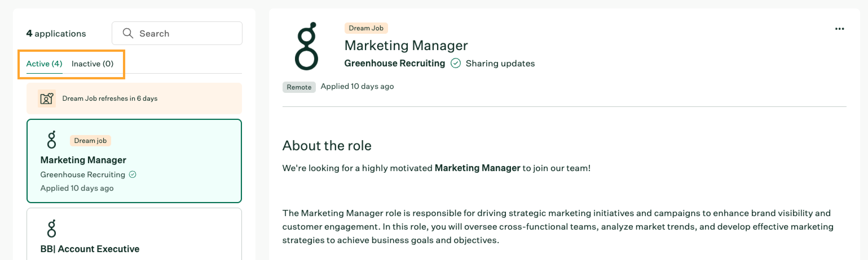
Task: Open the BB| Account Executive application
Action: coord(90,248)
